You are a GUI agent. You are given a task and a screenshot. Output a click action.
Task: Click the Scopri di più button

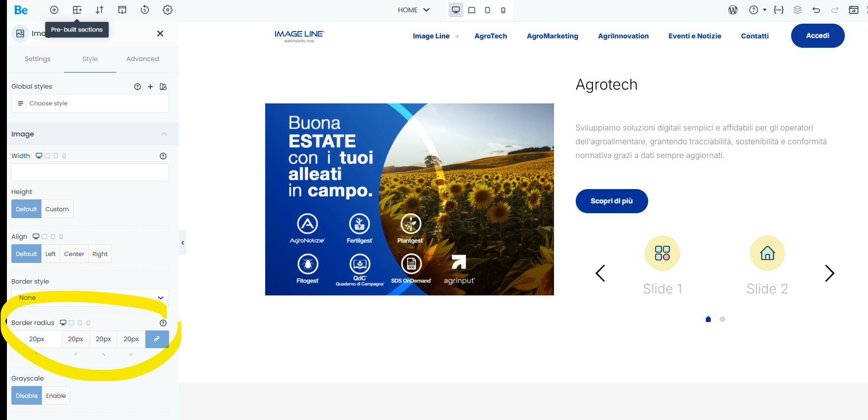pyautogui.click(x=611, y=201)
